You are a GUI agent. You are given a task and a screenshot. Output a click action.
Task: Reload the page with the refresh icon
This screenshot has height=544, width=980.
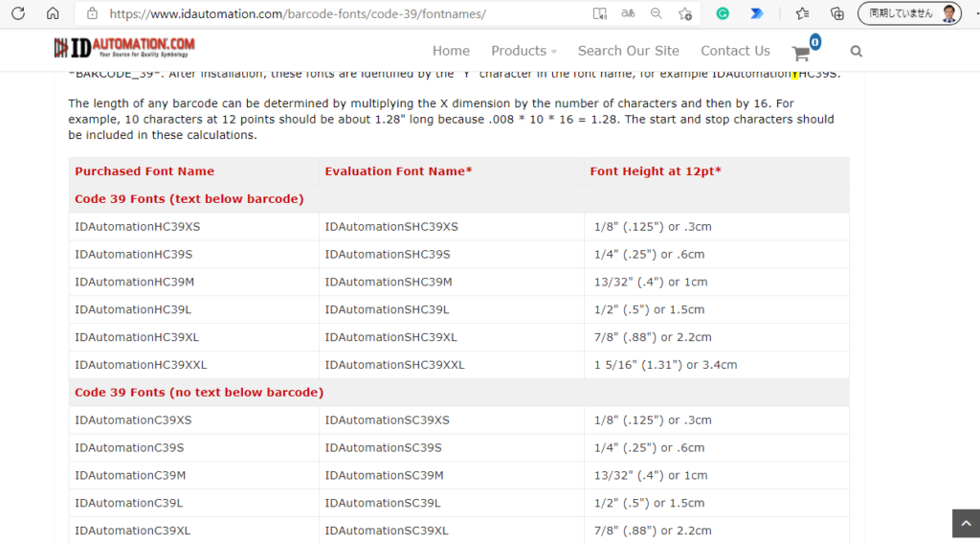(x=18, y=13)
